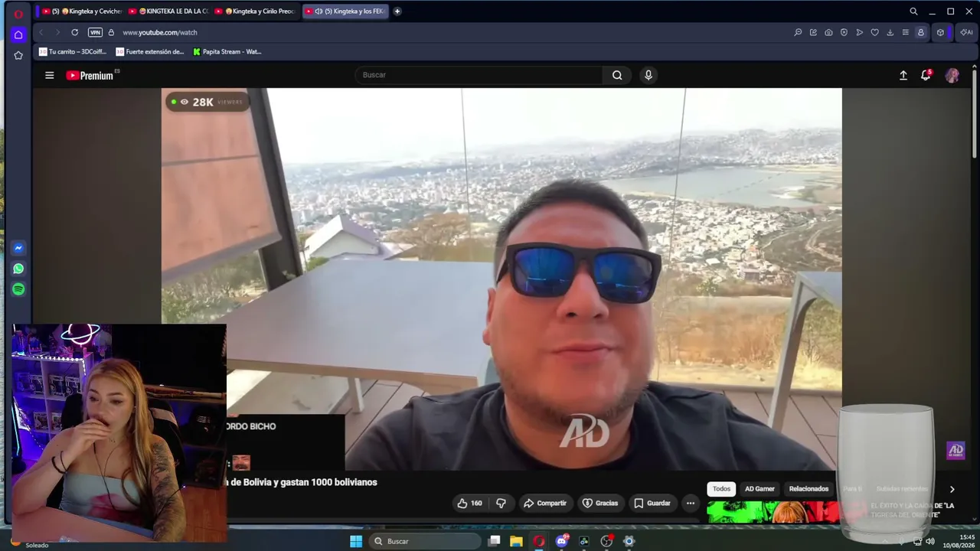Open the downloads panel
980x551 pixels.
pyautogui.click(x=890, y=32)
